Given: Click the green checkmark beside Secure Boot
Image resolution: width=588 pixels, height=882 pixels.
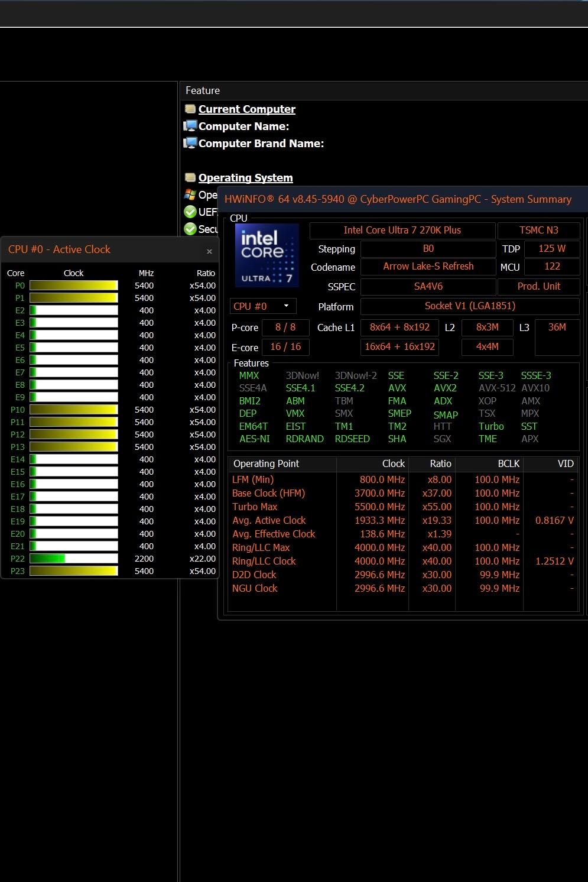Looking at the screenshot, I should (x=190, y=229).
